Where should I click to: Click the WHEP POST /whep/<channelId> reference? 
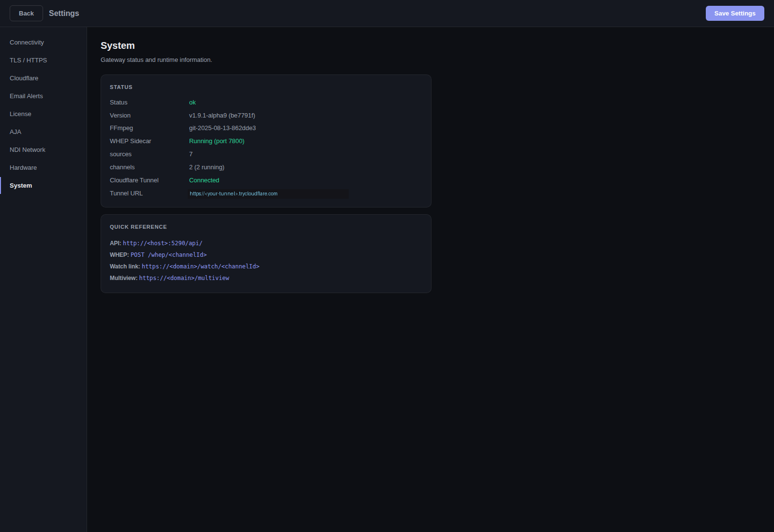[x=168, y=255]
